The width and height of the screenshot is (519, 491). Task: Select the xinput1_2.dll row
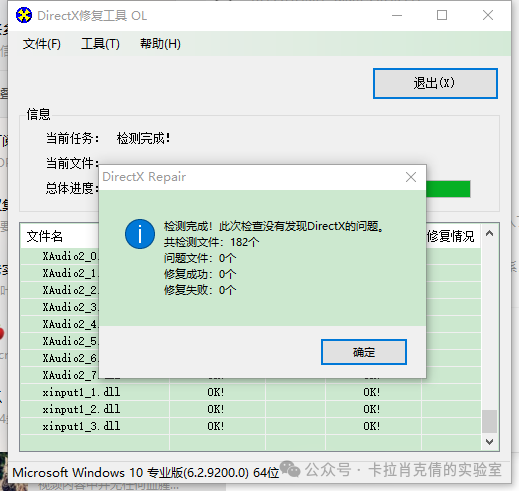click(250, 409)
